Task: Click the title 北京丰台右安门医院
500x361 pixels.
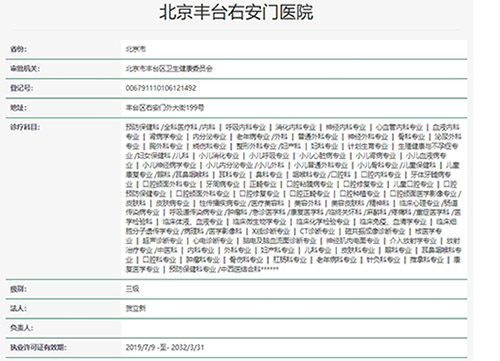Action: pyautogui.click(x=236, y=13)
